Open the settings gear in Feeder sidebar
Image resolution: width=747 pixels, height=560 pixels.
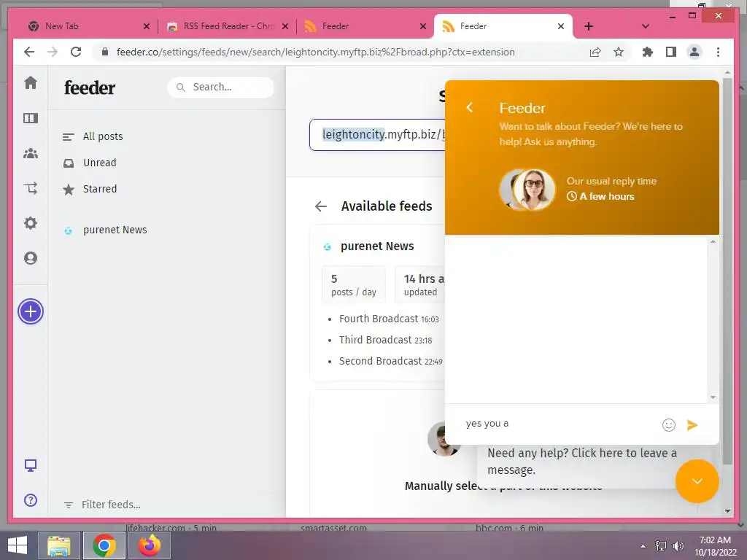pyautogui.click(x=31, y=223)
